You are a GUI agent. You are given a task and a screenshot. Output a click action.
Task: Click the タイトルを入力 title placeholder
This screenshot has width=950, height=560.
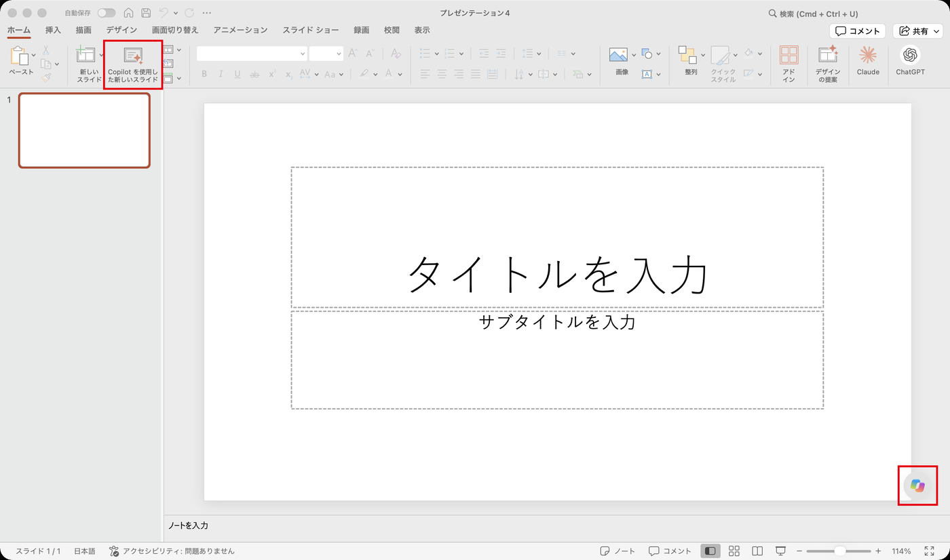557,237
